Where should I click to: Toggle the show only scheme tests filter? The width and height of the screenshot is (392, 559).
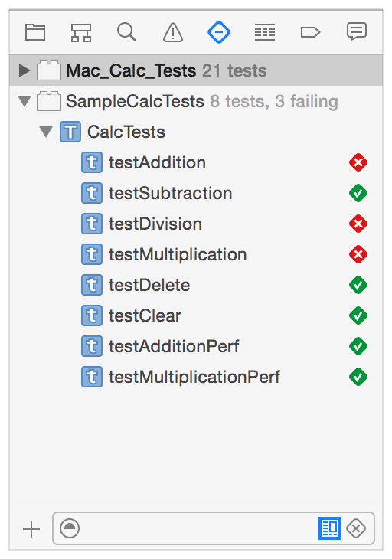[x=330, y=528]
